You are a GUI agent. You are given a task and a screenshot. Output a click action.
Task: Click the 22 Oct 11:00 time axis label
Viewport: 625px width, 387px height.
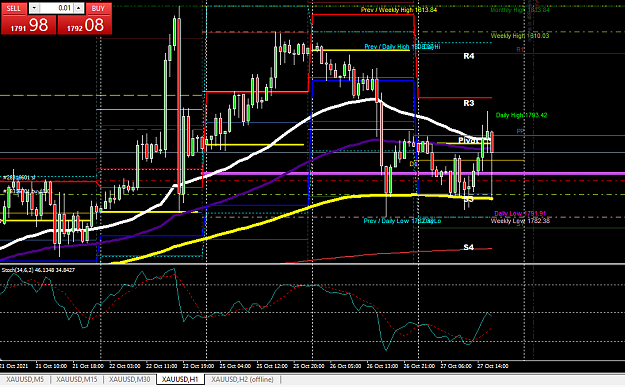[161, 366]
